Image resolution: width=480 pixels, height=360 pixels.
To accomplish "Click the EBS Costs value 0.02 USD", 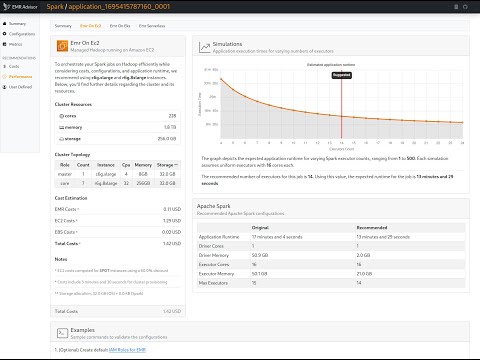I will pyautogui.click(x=171, y=232).
